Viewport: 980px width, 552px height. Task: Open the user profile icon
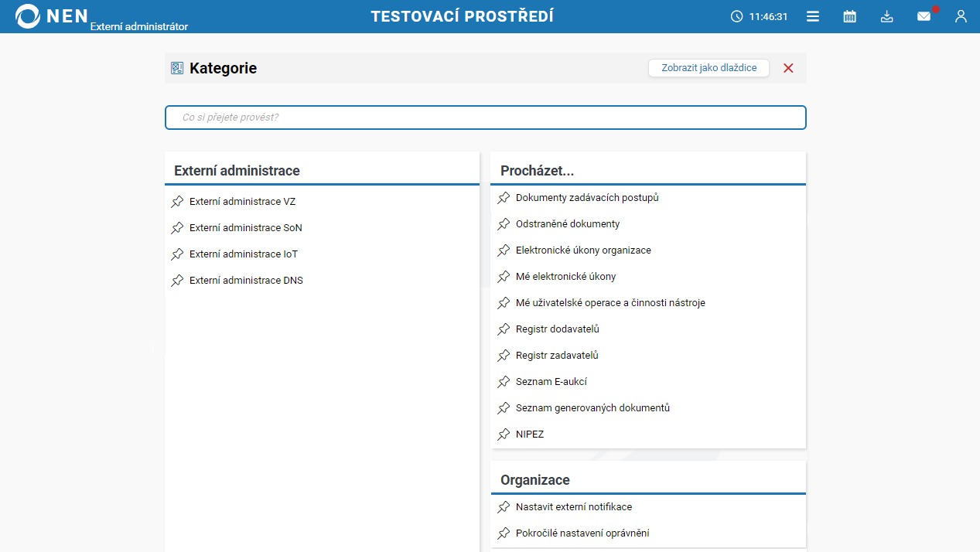[961, 16]
